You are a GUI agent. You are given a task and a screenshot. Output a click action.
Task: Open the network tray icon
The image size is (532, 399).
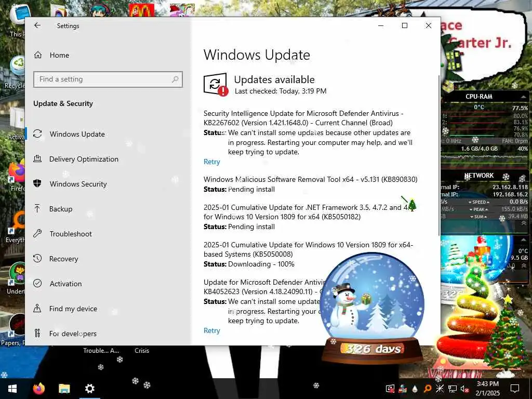453,389
